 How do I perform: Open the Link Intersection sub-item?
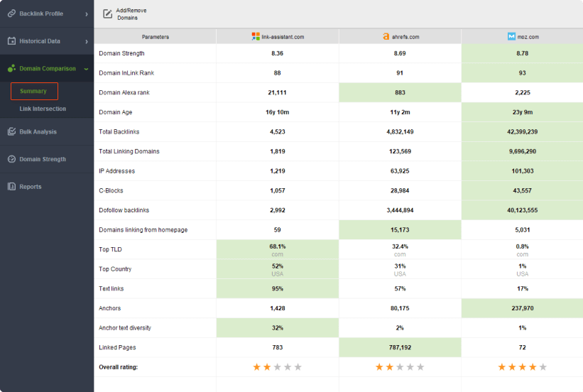(x=43, y=109)
